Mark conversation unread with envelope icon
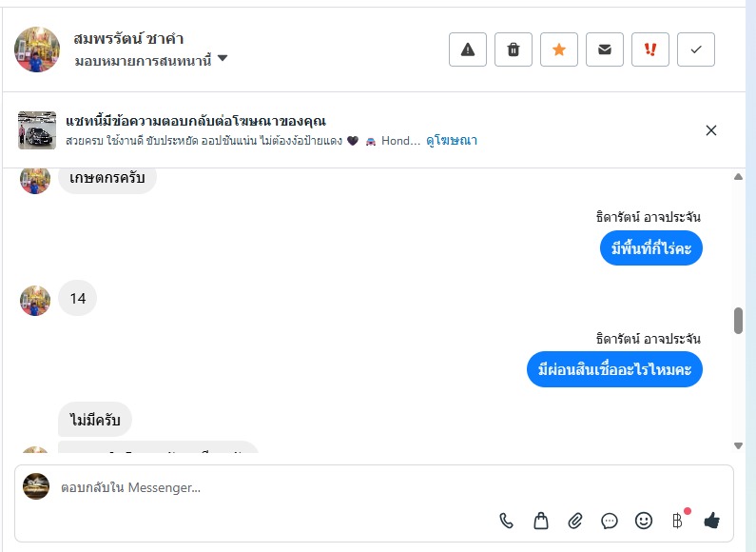The height and width of the screenshot is (552, 756). click(605, 49)
